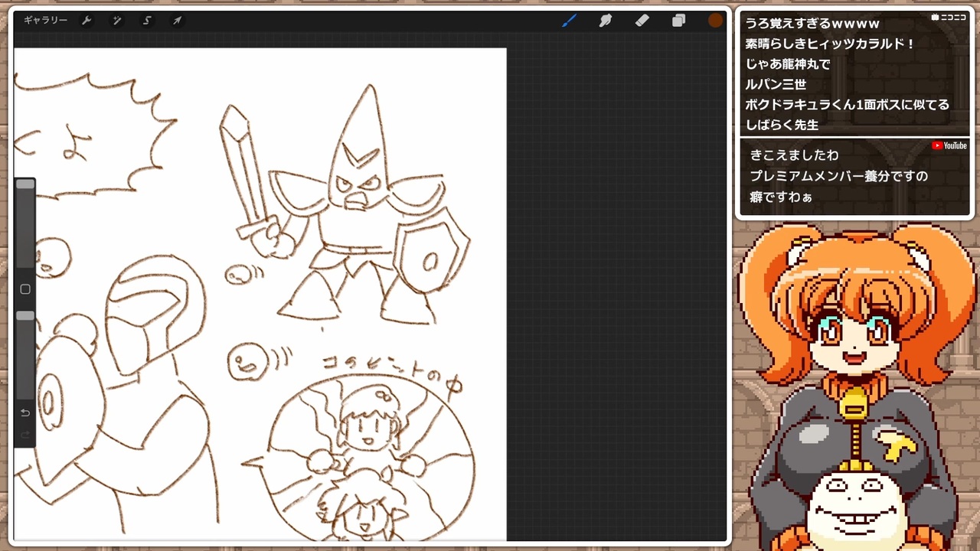Undo the last stroke
980x551 pixels.
(25, 412)
